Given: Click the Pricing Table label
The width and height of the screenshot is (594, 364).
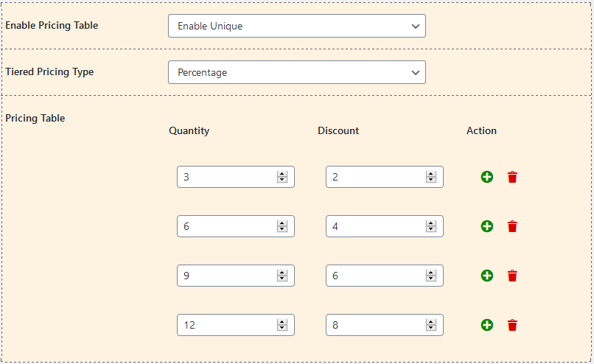Looking at the screenshot, I should pos(35,118).
